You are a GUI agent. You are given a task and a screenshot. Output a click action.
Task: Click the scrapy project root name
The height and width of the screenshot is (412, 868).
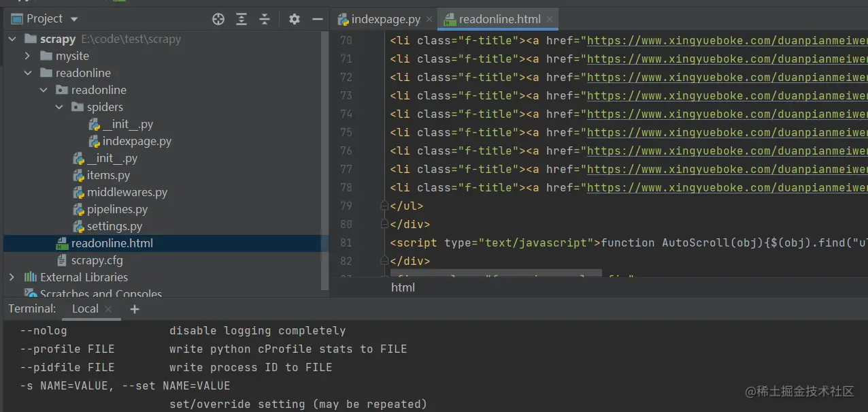(57, 39)
